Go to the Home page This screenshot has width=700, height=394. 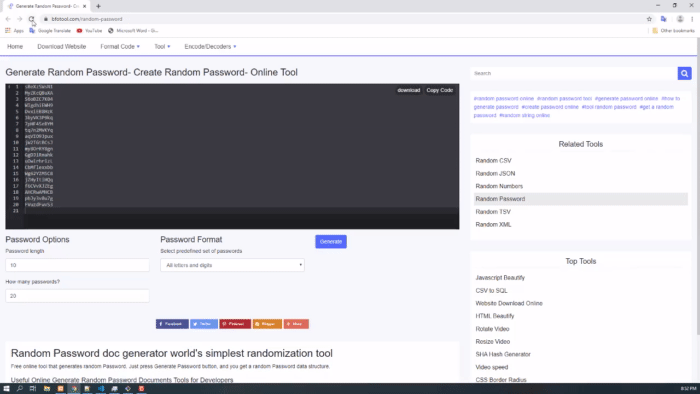(15, 46)
